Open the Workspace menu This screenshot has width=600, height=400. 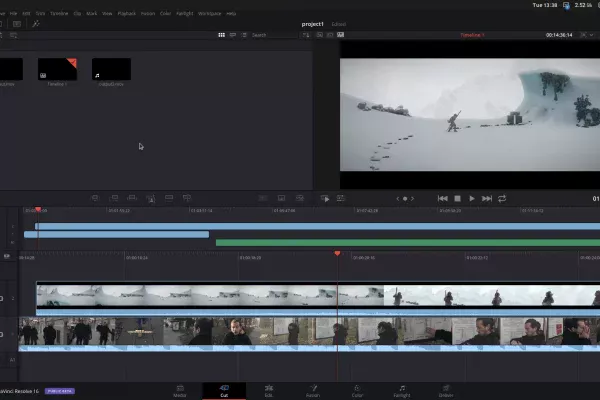(x=209, y=13)
